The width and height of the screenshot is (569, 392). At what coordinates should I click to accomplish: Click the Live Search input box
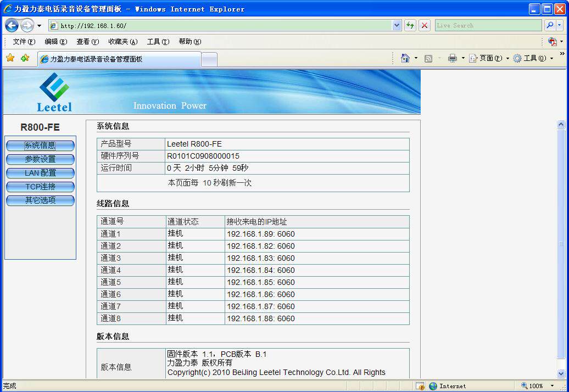(x=488, y=25)
